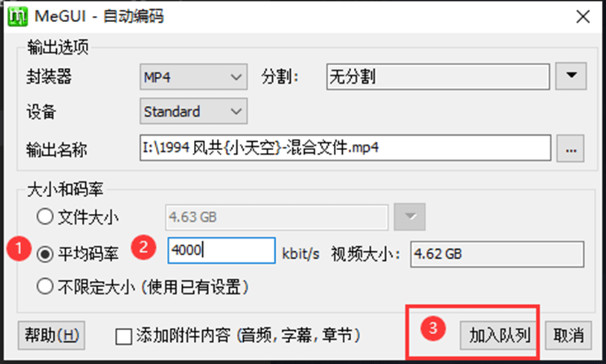The height and width of the screenshot is (364, 606).
Task: Open the 设备 Standard device dropdown
Action: point(193,111)
